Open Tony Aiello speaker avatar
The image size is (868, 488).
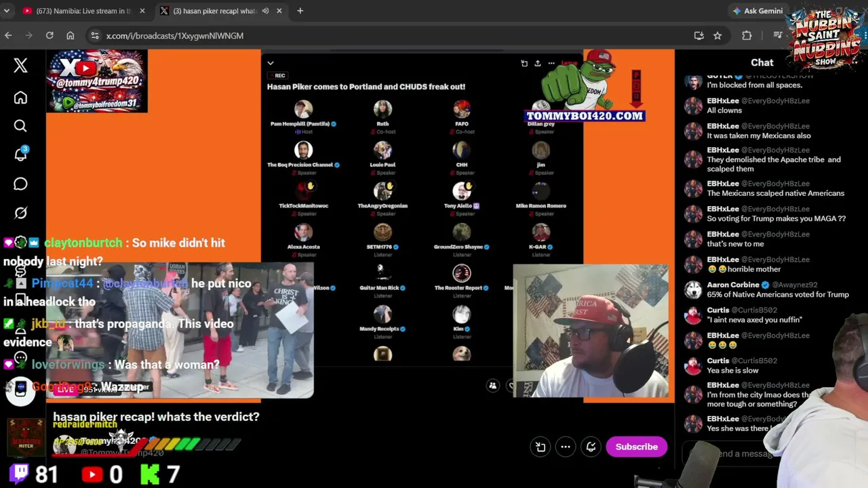point(462,191)
